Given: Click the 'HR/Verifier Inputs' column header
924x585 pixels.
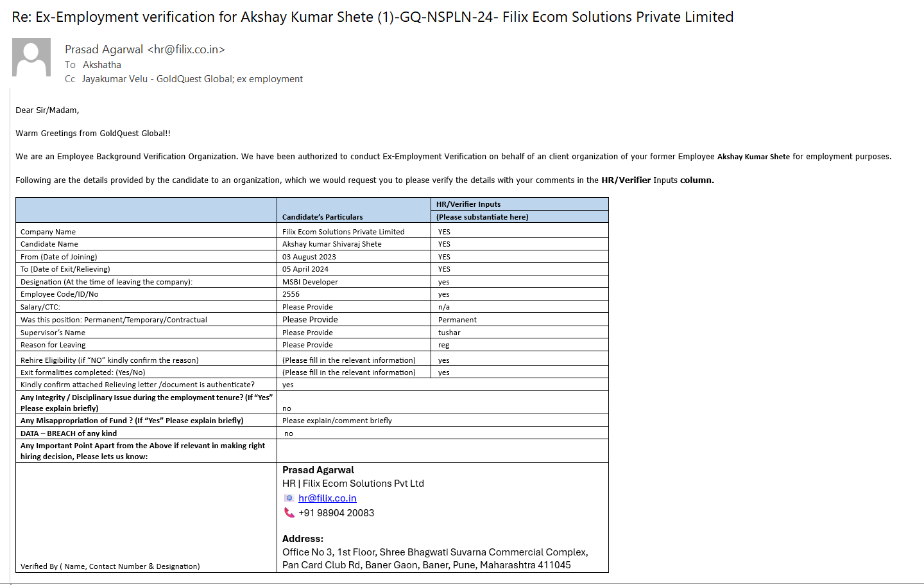Looking at the screenshot, I should point(468,204).
